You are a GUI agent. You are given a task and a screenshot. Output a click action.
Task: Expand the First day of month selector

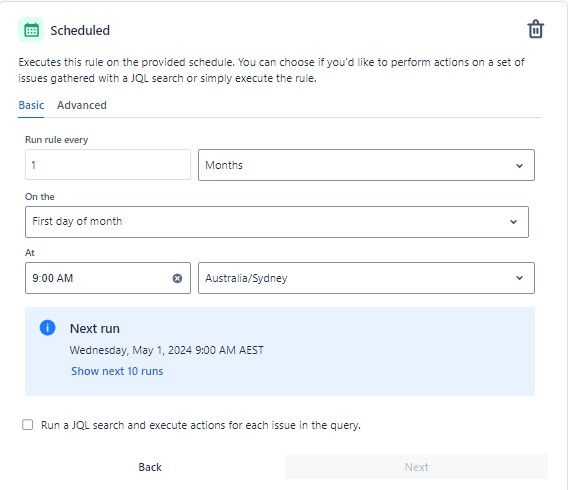click(x=277, y=222)
